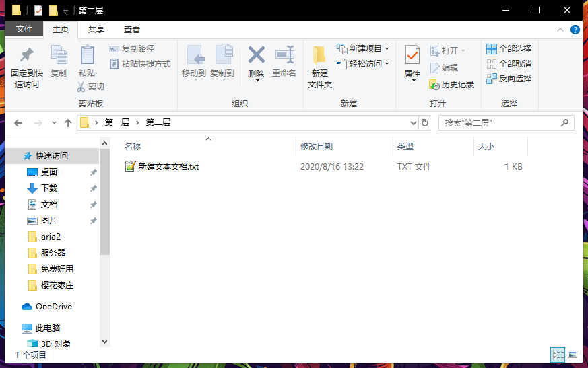Switch to the 共享 ribbon tab
588x368 pixels.
point(96,29)
